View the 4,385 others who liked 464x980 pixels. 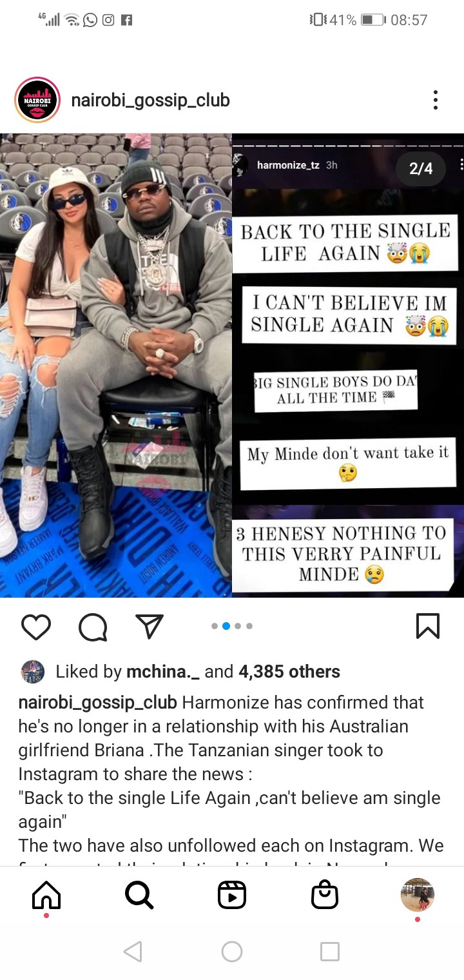coord(289,672)
